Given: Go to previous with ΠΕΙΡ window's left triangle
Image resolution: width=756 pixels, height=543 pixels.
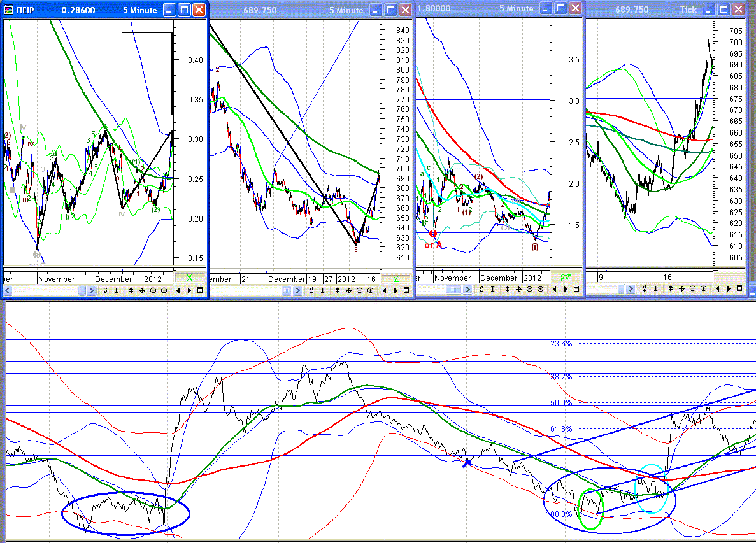Looking at the screenshot, I should [x=178, y=290].
